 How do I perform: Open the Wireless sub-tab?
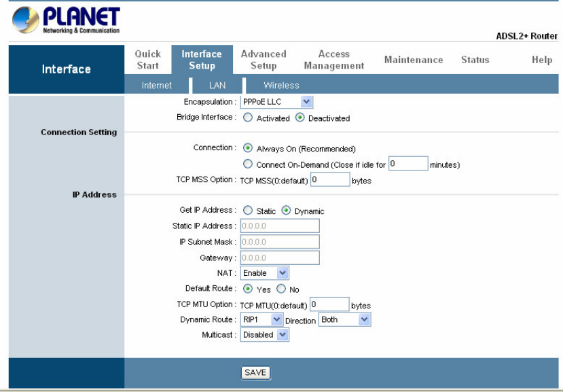[281, 86]
